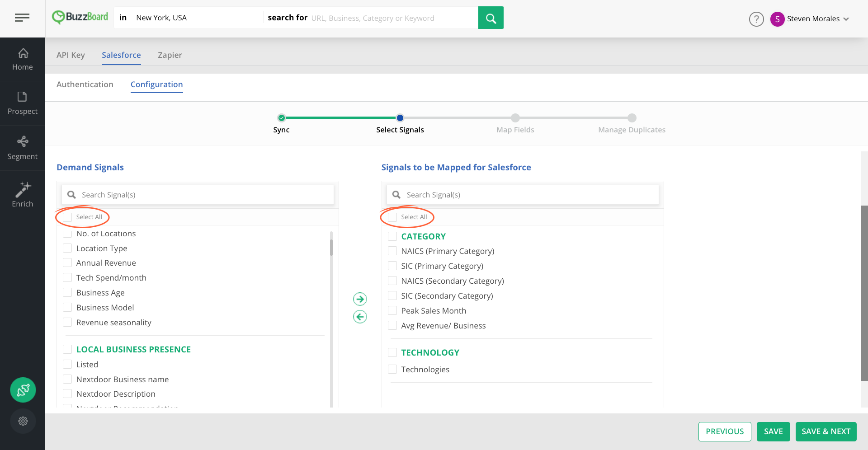Switch to the Salesforce tab
Screen dimensions: 868x450
click(121, 55)
